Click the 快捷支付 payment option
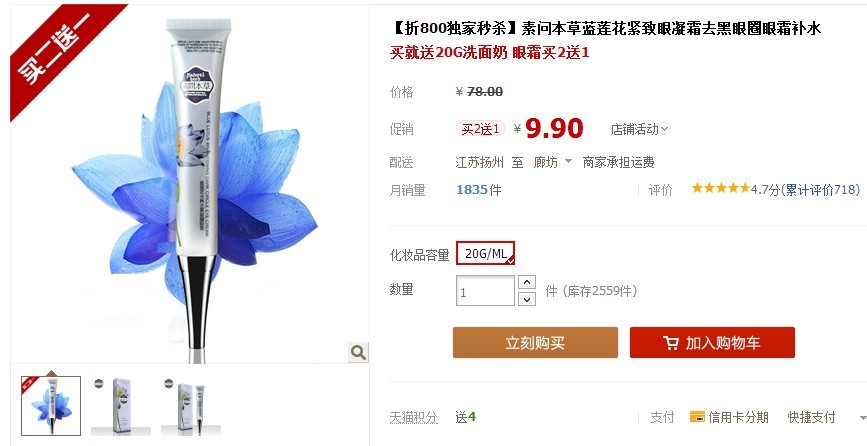 pyautogui.click(x=811, y=417)
